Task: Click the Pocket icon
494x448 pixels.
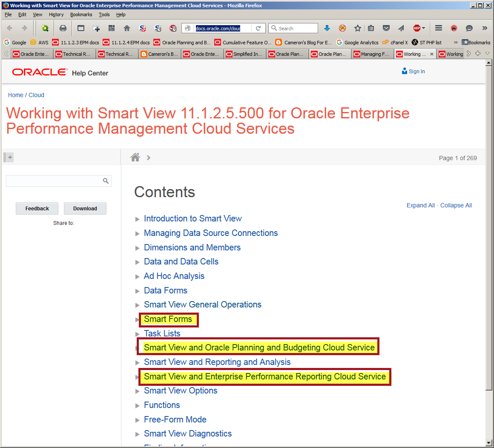Action: (386, 29)
